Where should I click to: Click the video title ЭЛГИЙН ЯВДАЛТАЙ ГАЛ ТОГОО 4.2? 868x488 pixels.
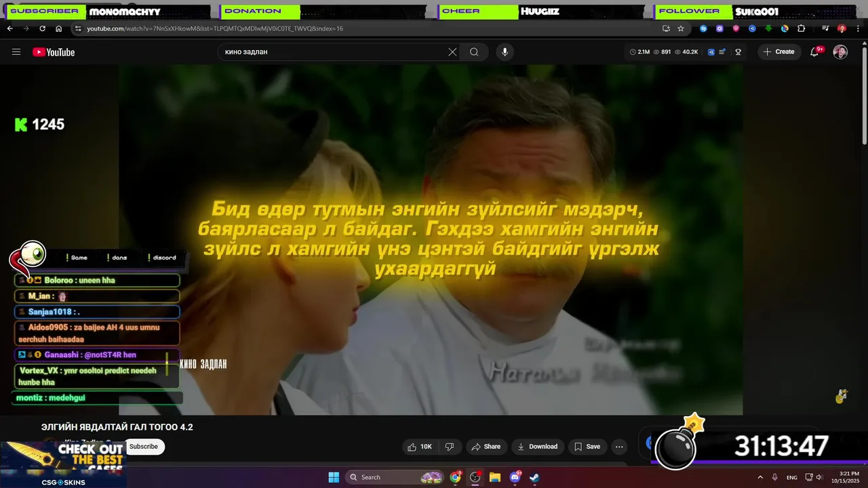(117, 427)
